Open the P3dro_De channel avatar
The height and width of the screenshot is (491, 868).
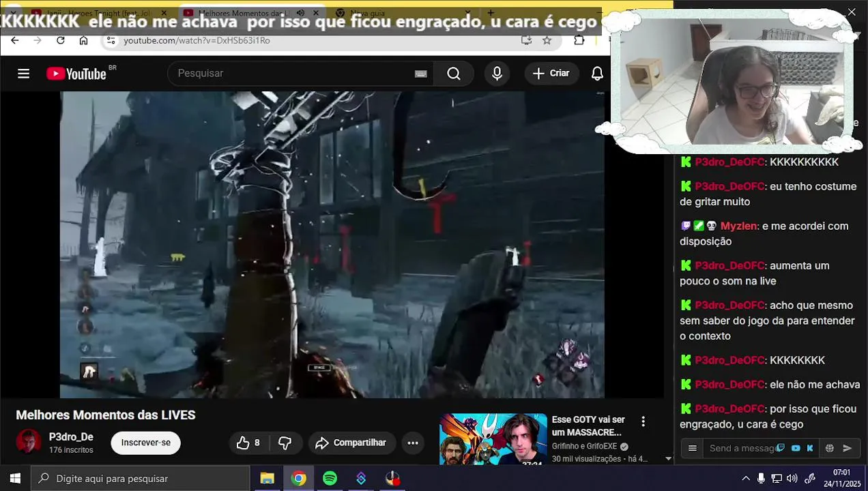pyautogui.click(x=29, y=442)
